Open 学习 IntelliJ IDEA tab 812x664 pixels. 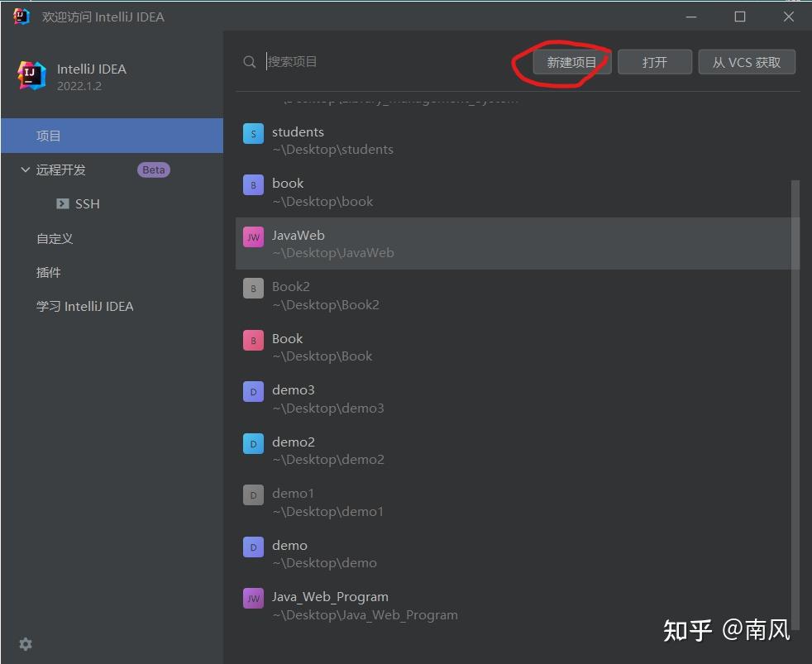pyautogui.click(x=85, y=307)
